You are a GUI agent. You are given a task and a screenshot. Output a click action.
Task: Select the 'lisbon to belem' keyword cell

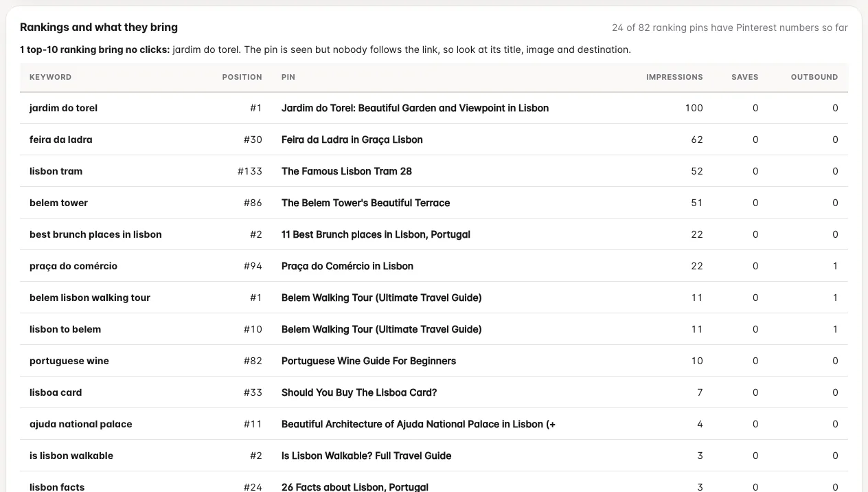(x=65, y=329)
